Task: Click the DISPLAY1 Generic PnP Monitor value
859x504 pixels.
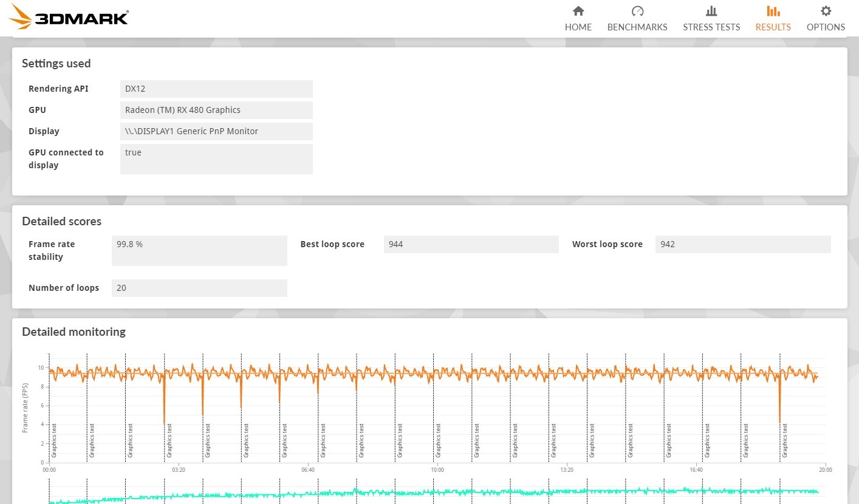Action: [x=216, y=131]
